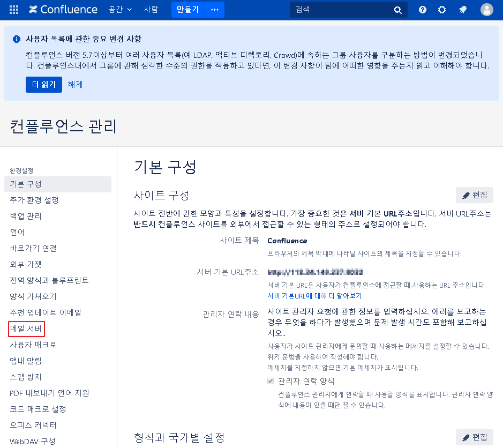Click the 만들기 create button
Viewport: 503px width, 448px height.
tap(188, 10)
